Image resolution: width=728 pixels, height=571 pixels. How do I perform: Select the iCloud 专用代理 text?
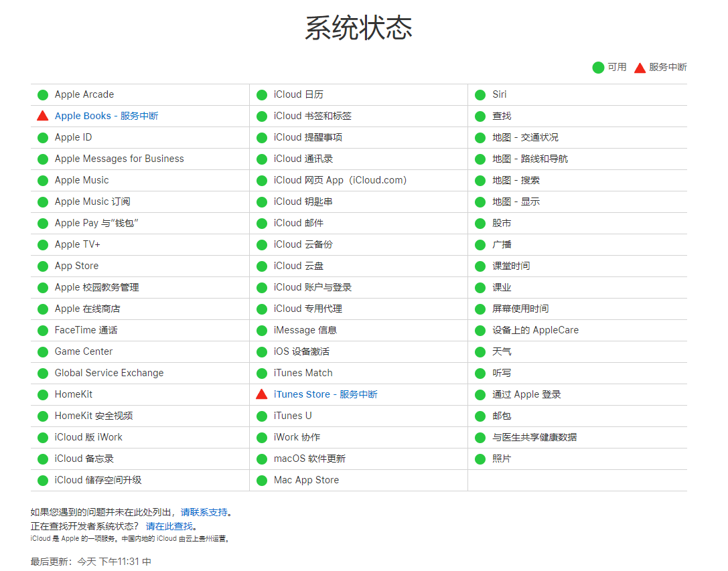tap(308, 309)
